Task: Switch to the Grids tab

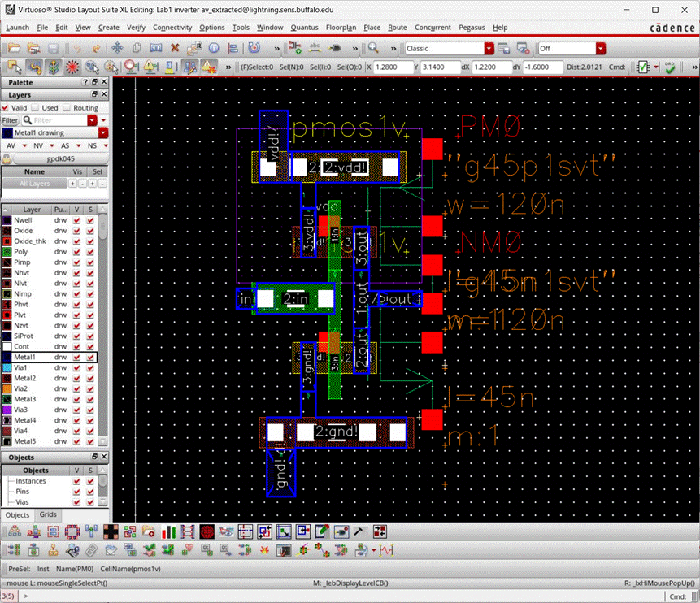Action: (x=47, y=514)
